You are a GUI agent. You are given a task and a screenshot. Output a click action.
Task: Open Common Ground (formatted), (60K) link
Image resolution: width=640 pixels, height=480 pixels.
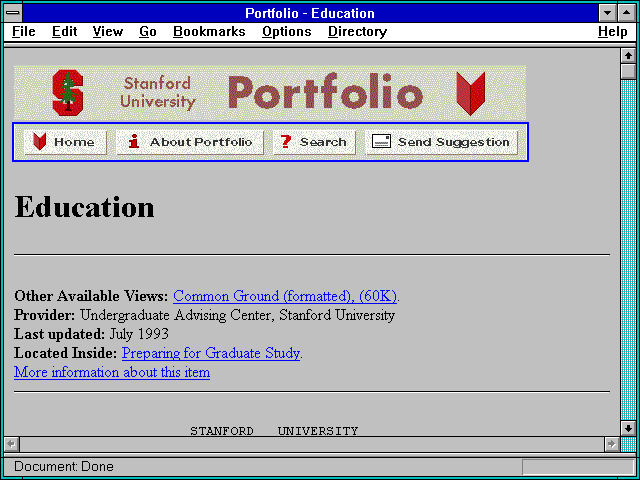pyautogui.click(x=285, y=296)
